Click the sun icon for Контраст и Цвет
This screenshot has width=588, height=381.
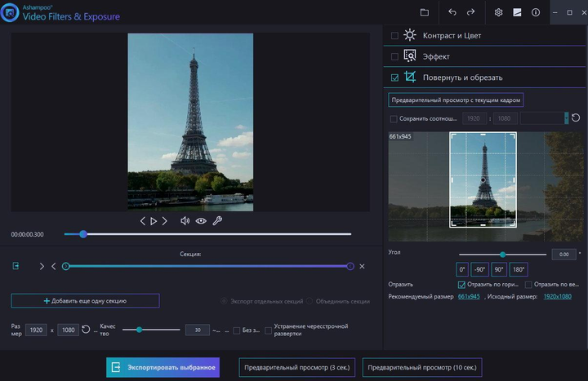(409, 35)
